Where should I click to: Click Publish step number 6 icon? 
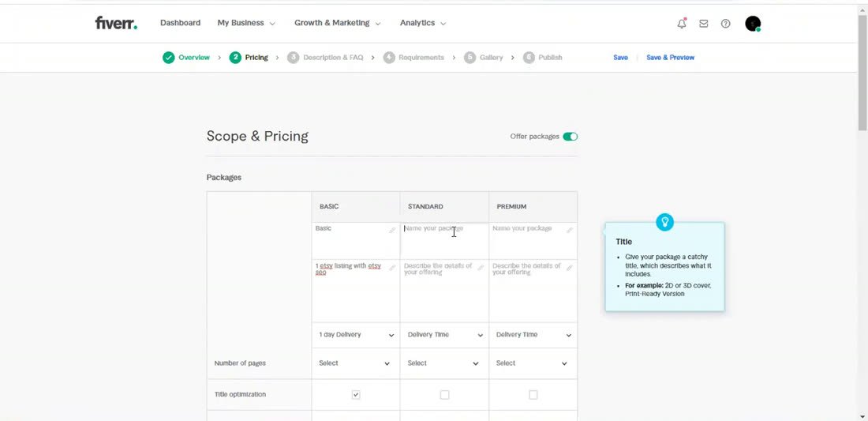(x=529, y=58)
